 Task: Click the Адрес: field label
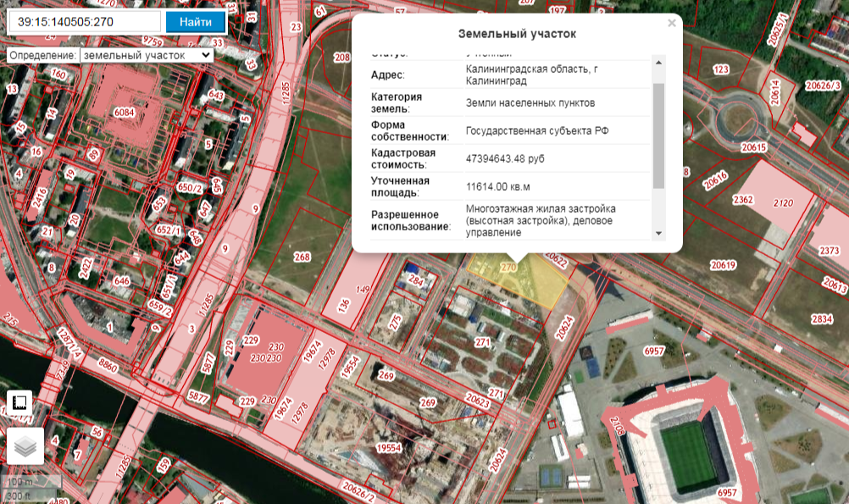[x=388, y=75]
